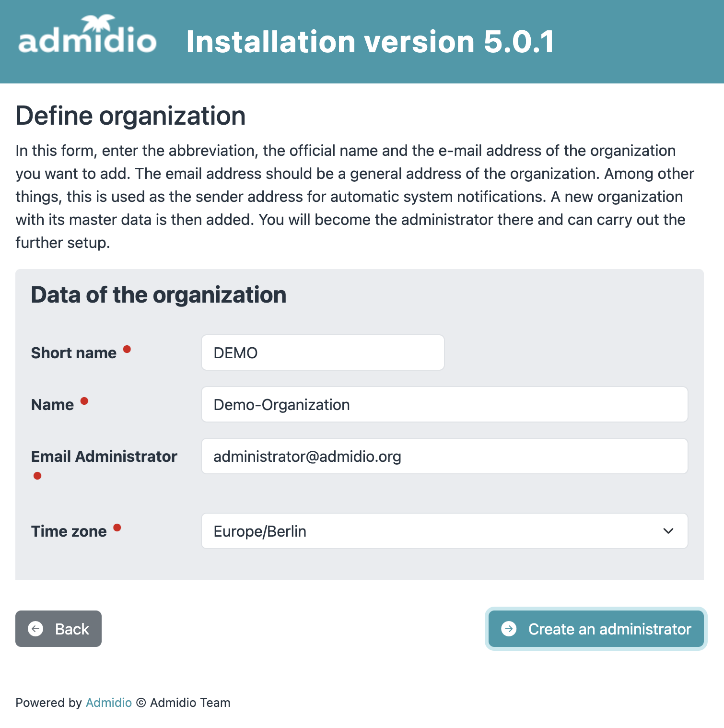Click the Email Administrator label
724x728 pixels.
104,457
